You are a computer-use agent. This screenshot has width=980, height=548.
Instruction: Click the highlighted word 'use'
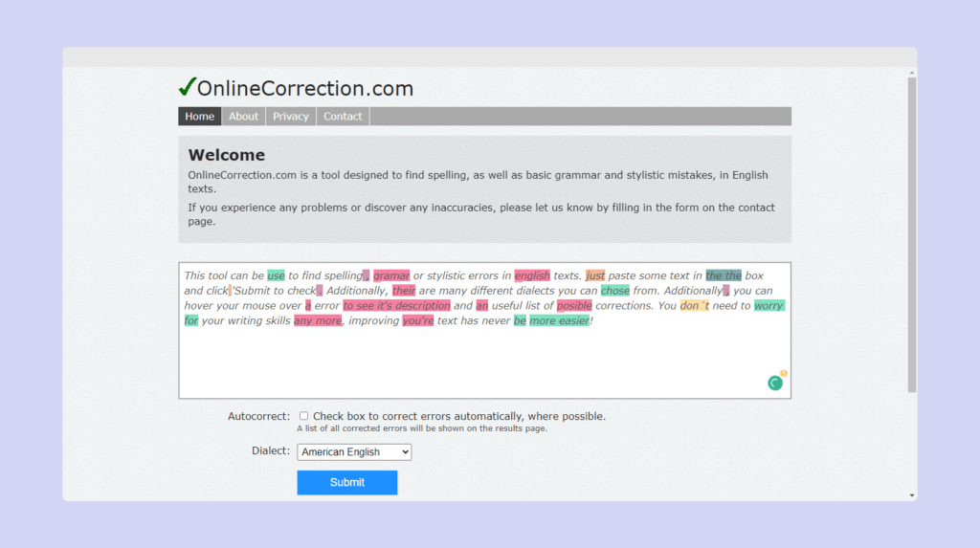click(x=276, y=275)
